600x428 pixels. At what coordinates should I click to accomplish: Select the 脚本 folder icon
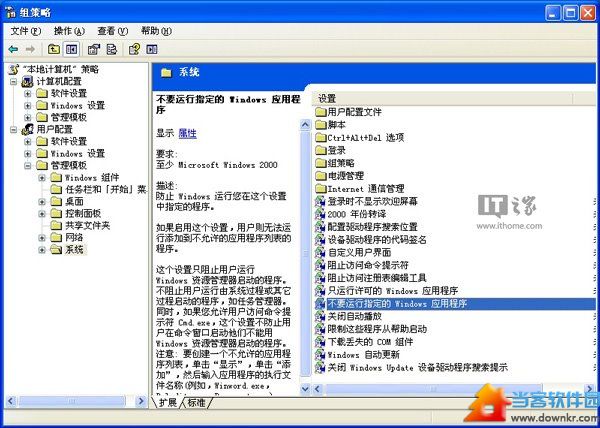[320, 125]
